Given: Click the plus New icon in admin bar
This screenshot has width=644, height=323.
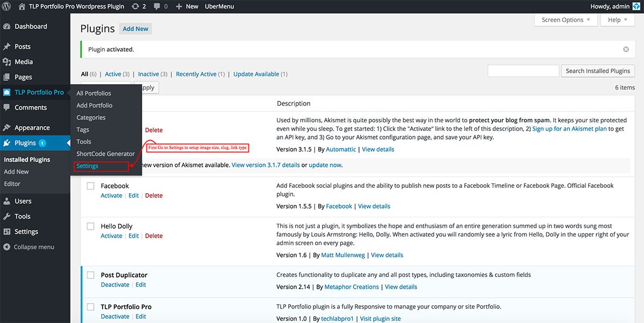Looking at the screenshot, I should point(179,6).
